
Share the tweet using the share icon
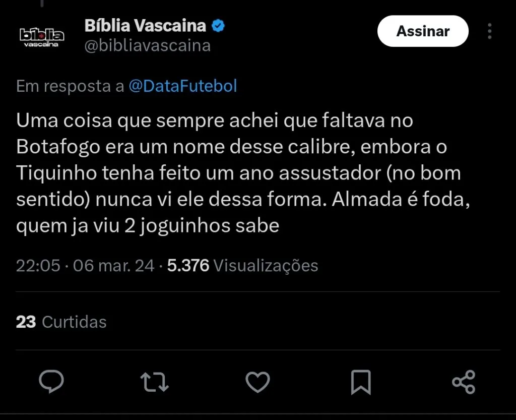(464, 382)
